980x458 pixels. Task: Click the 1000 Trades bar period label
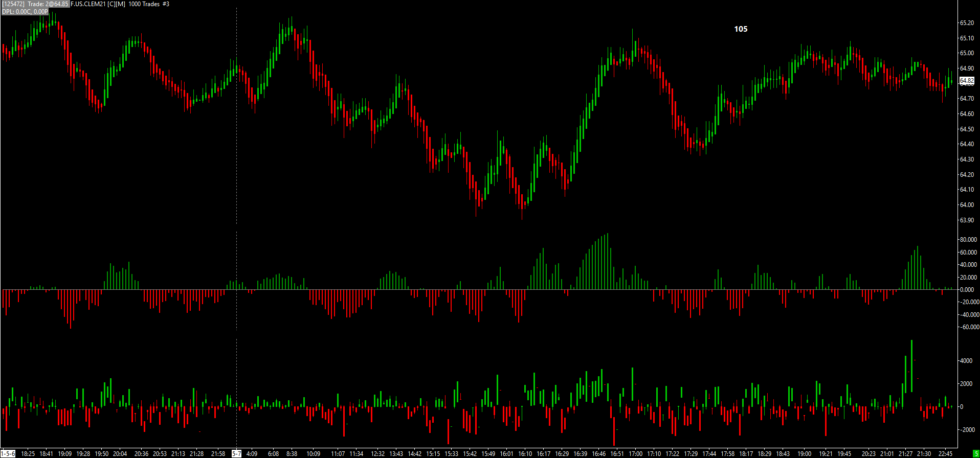(144, 4)
